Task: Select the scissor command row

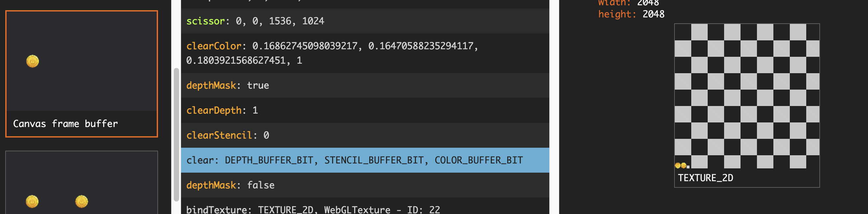Action: point(365,21)
